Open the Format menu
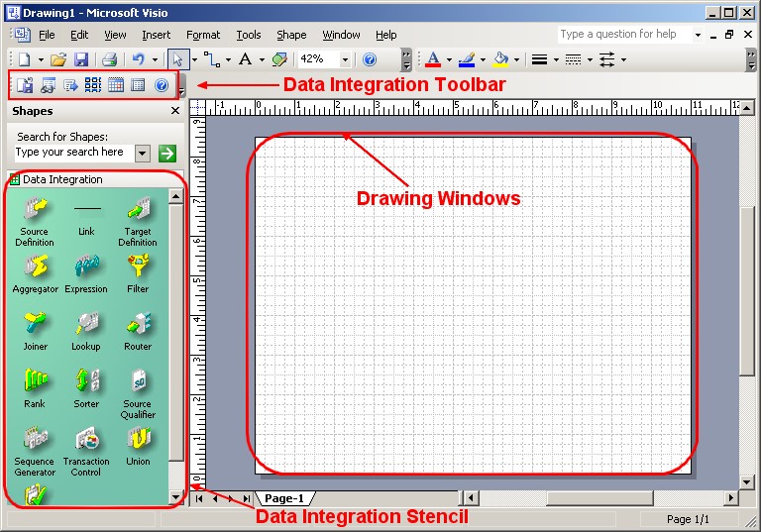 [203, 35]
